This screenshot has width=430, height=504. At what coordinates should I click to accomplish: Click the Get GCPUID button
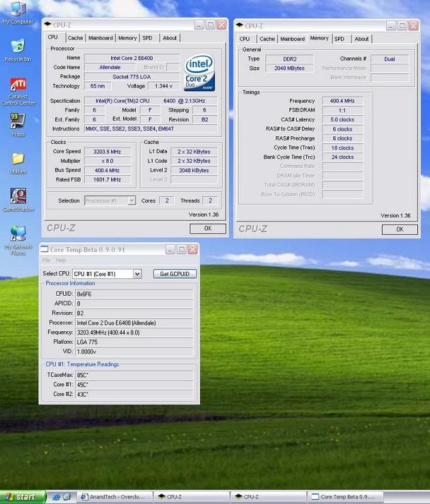tap(175, 274)
